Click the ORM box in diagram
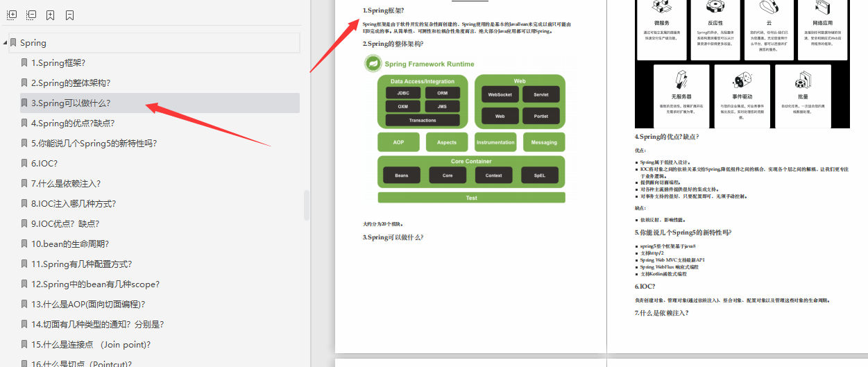This screenshot has height=367, width=868. coord(442,93)
